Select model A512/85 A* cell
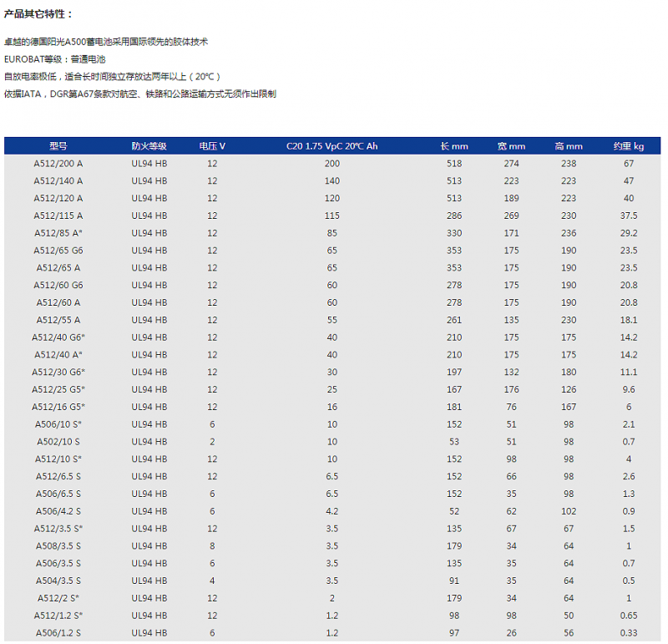This screenshot has width=668, height=644. pyautogui.click(x=58, y=233)
